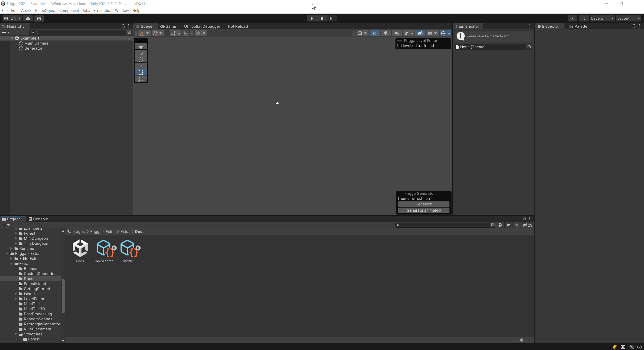Open the Package Manager toolbar icon
This screenshot has height=350, width=644.
[39, 18]
